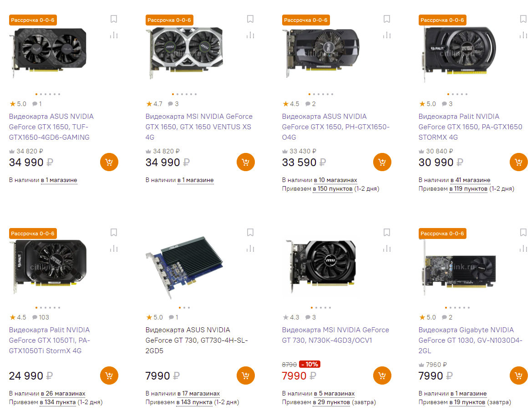Show 17 stores stocking ASUS GT 730
Viewport: 532px width, 416px height.
198,393
